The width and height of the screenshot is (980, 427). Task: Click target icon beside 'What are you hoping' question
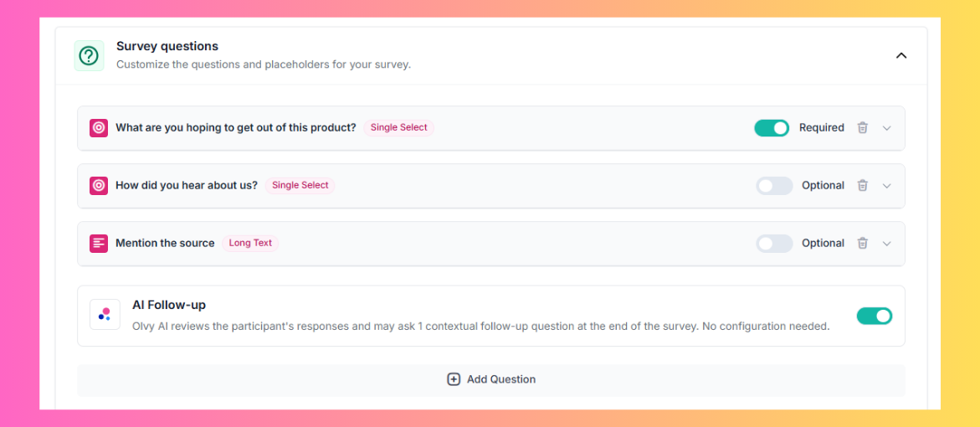click(99, 128)
